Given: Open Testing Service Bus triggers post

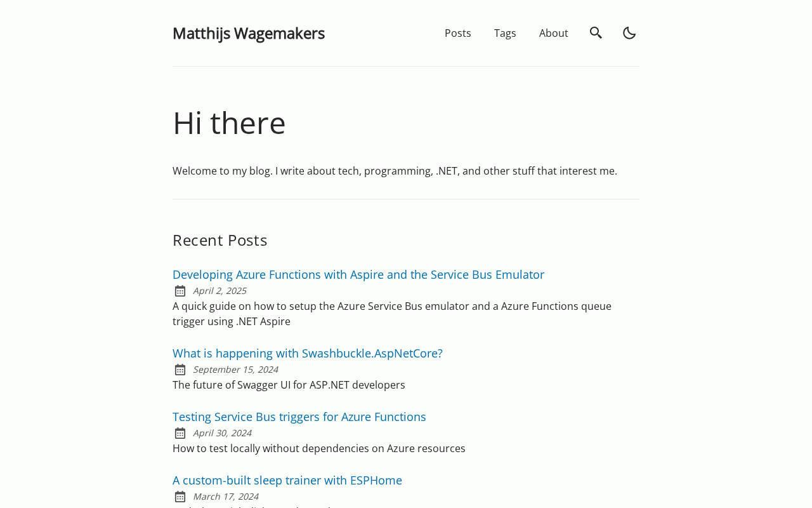Looking at the screenshot, I should [299, 417].
